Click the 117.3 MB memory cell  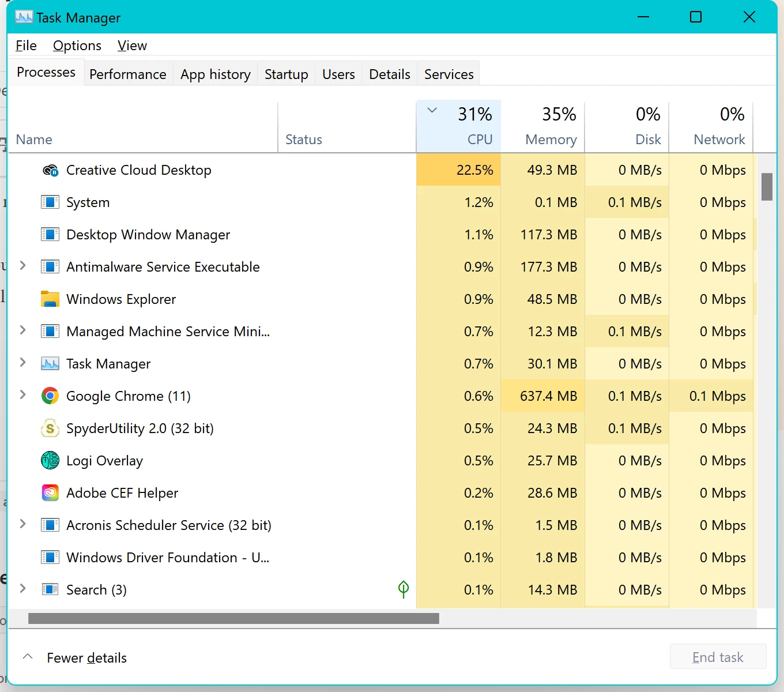[x=542, y=235]
